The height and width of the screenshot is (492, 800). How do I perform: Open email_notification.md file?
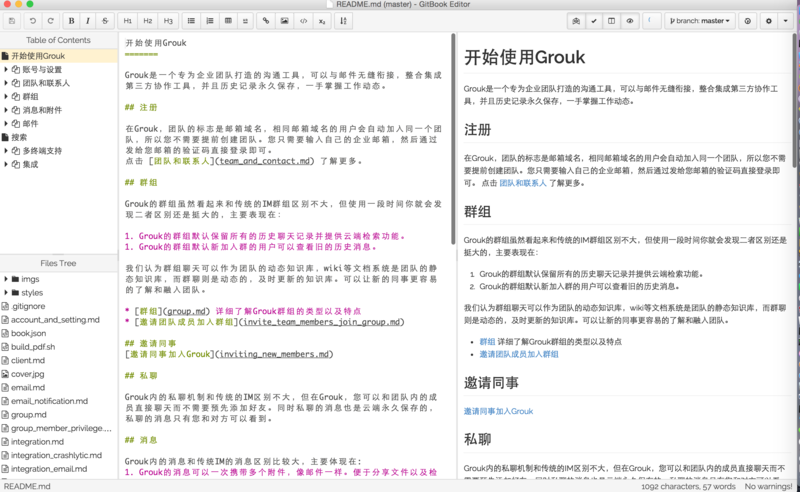coord(59,401)
